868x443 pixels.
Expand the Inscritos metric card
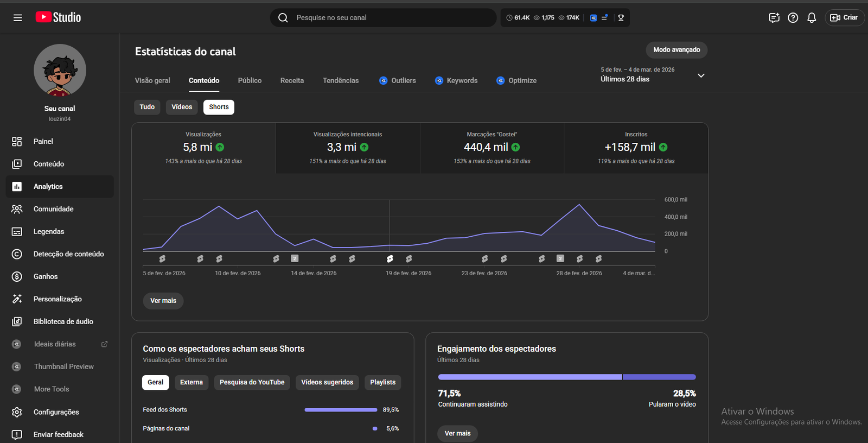(x=636, y=148)
